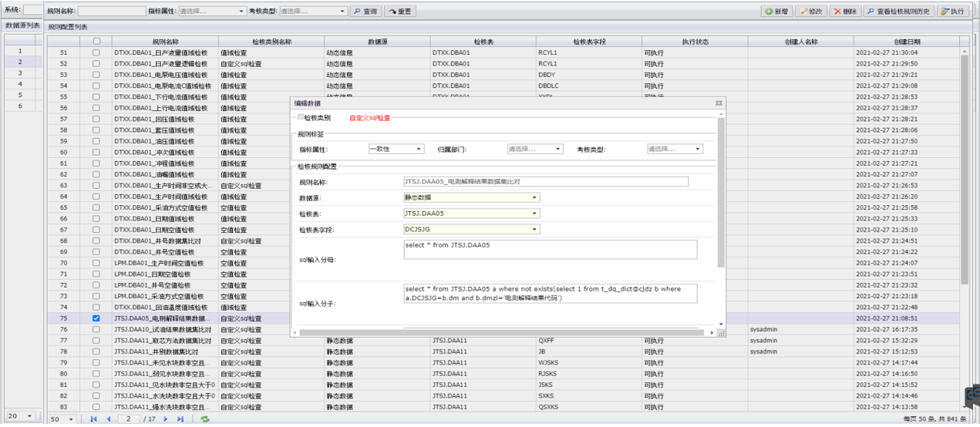Select row 3 in 数据源列表

(20, 72)
